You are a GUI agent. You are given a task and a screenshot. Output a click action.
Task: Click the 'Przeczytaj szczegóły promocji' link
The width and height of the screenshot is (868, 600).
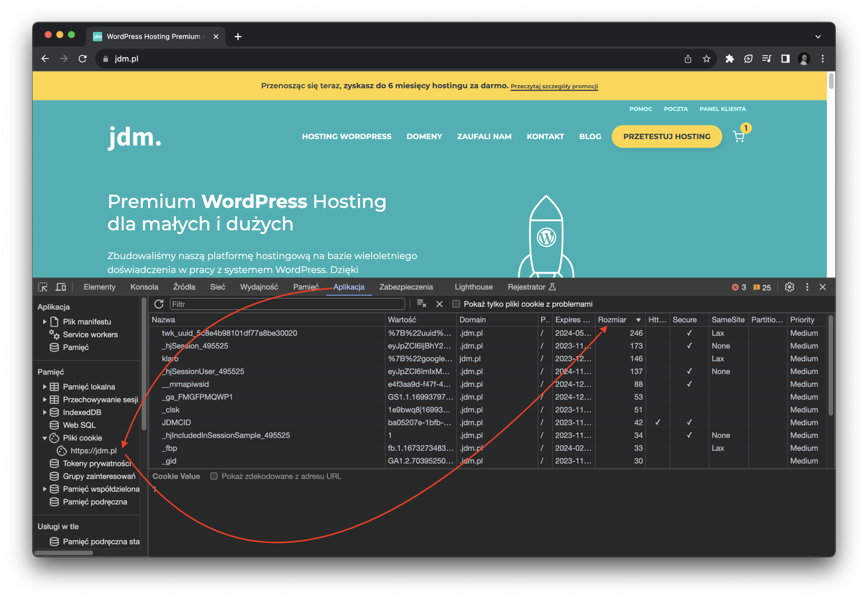(x=554, y=87)
